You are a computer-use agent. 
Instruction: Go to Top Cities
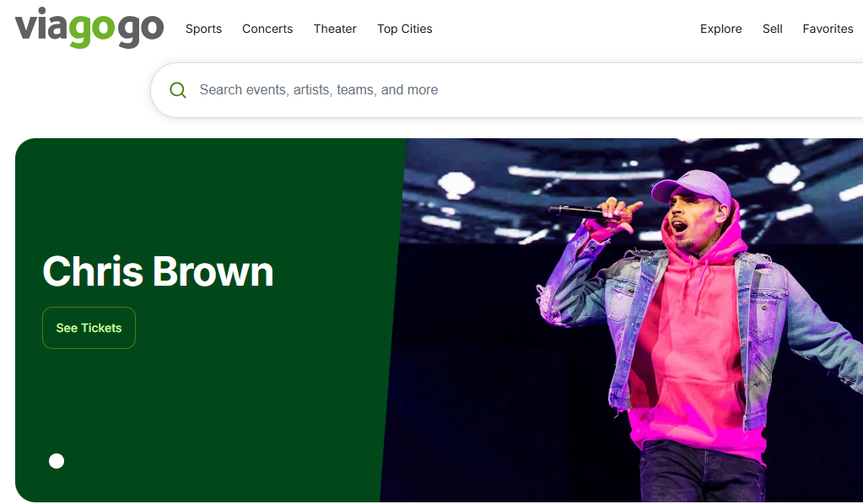[404, 29]
